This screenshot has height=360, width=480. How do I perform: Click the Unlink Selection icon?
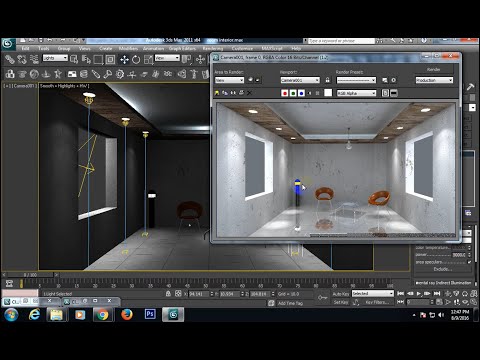pyautogui.click(x=22, y=60)
